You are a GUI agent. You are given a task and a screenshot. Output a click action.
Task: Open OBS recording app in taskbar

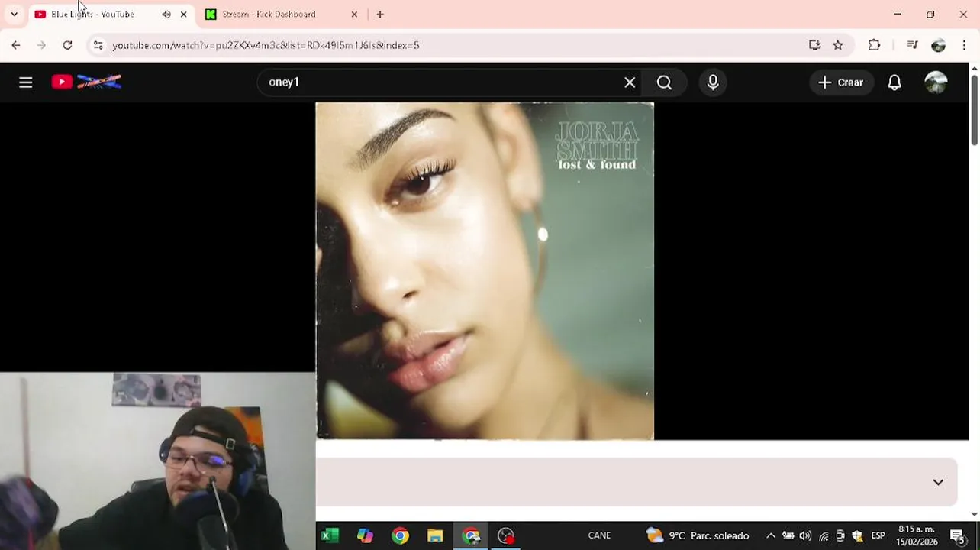point(506,535)
